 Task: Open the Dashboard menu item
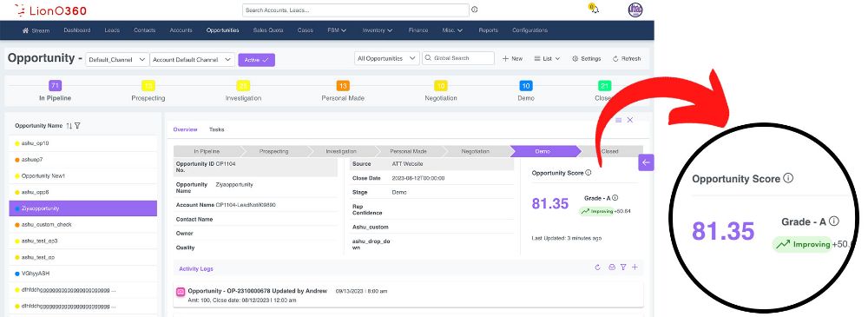click(x=77, y=30)
